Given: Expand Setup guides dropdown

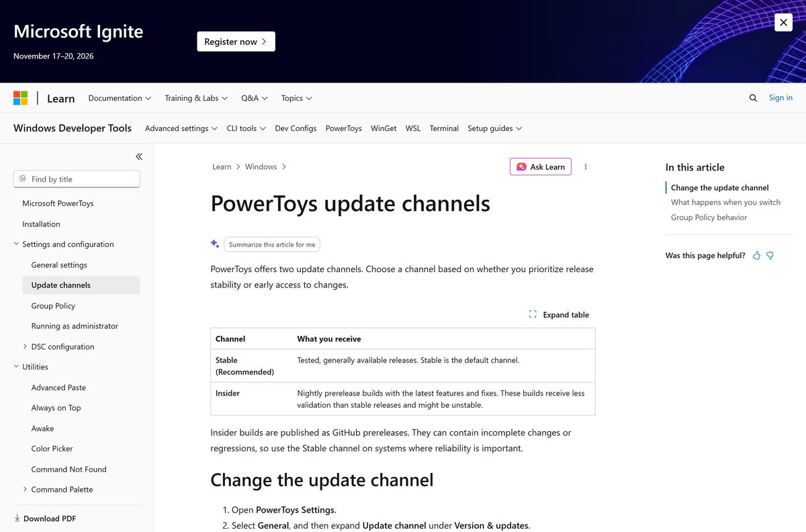Looking at the screenshot, I should (495, 128).
